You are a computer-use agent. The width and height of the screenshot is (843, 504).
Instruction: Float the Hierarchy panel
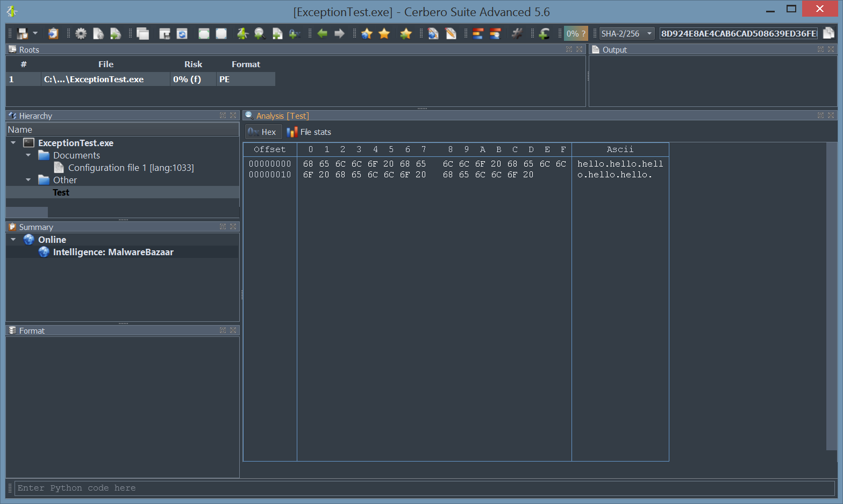[223, 115]
